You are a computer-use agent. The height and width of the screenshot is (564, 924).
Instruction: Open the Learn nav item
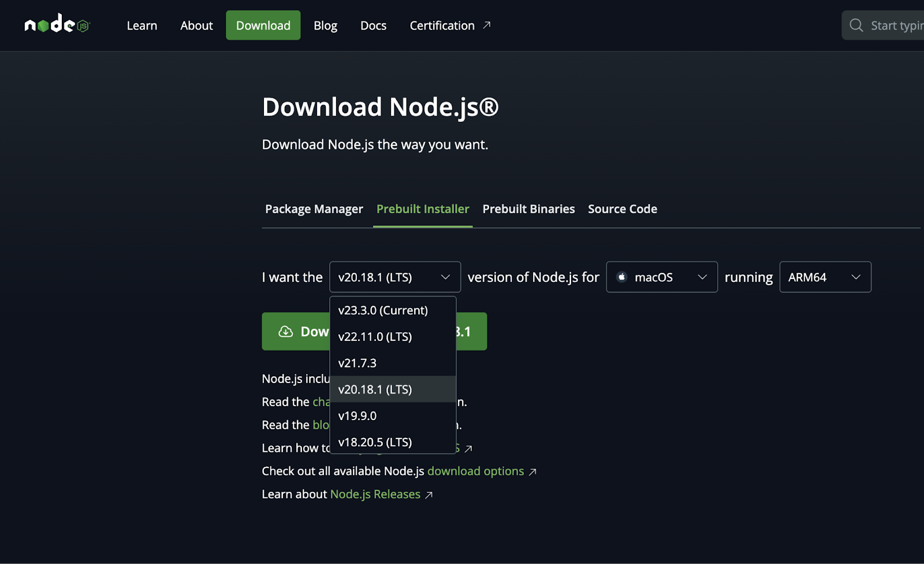pos(142,25)
